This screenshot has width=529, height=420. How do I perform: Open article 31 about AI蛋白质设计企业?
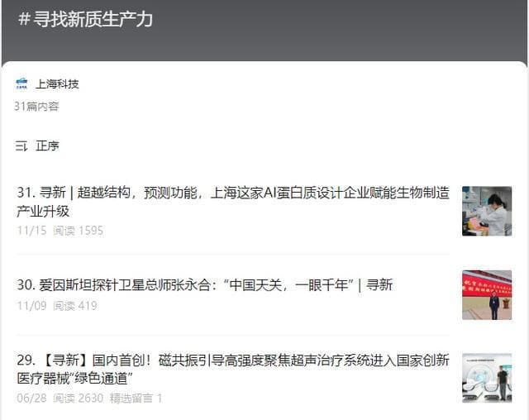click(x=233, y=201)
